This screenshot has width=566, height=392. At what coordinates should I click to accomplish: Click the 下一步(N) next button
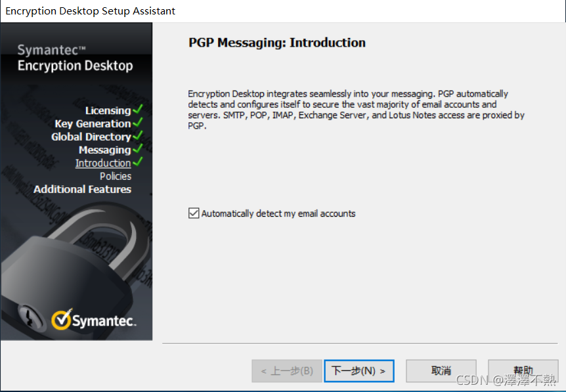tap(359, 371)
